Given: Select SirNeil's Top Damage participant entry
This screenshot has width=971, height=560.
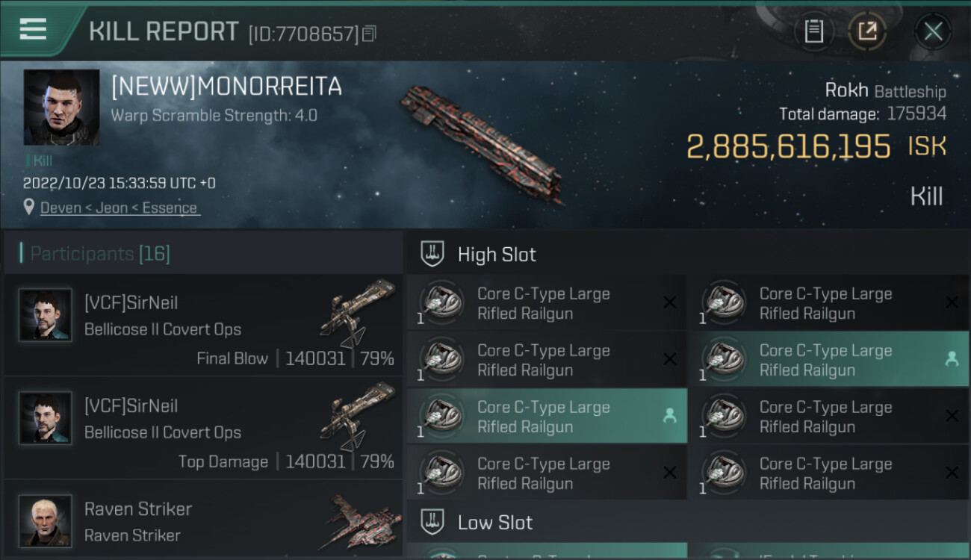Looking at the screenshot, I should 203,428.
